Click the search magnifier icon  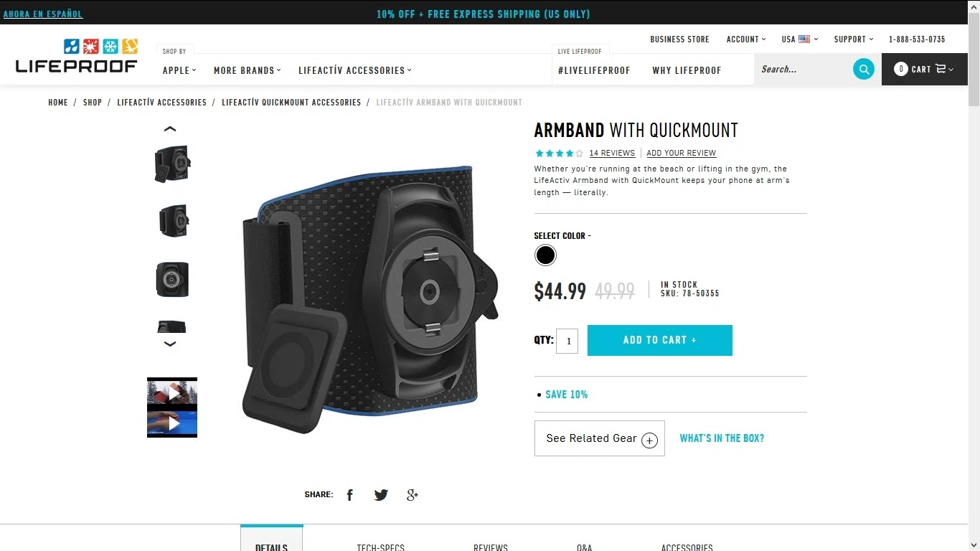tap(864, 70)
